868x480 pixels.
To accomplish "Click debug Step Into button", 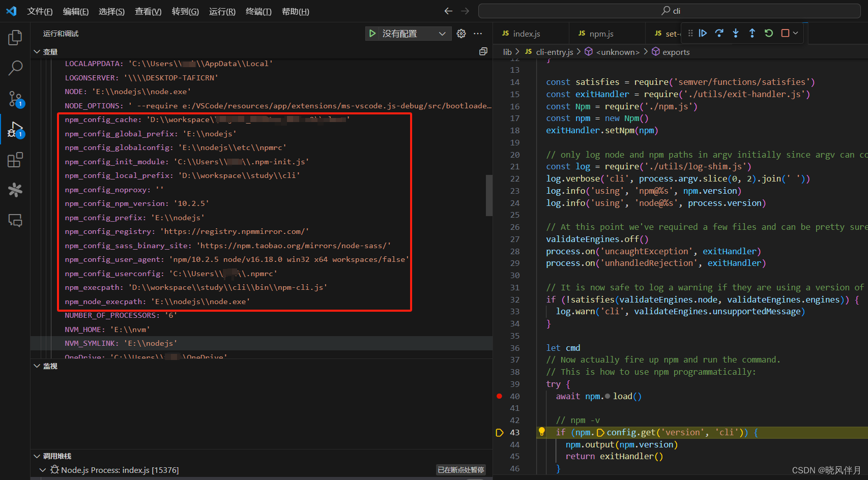I will (736, 33).
